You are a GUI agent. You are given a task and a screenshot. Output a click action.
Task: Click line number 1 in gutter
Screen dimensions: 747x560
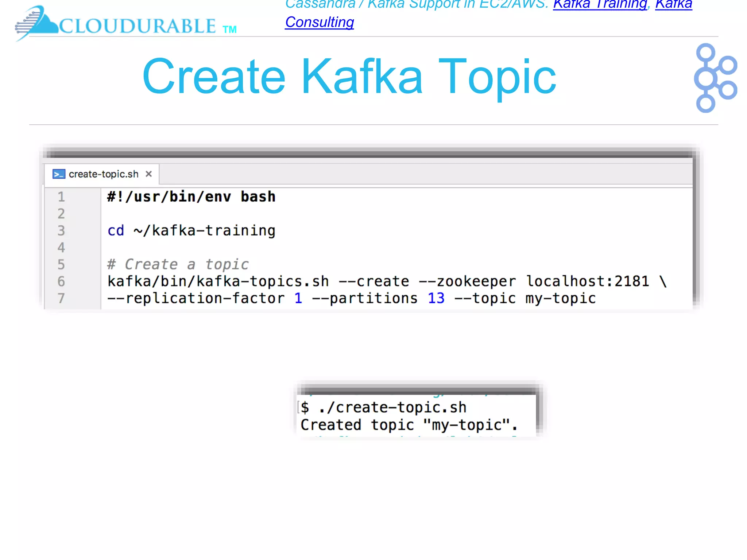click(61, 197)
